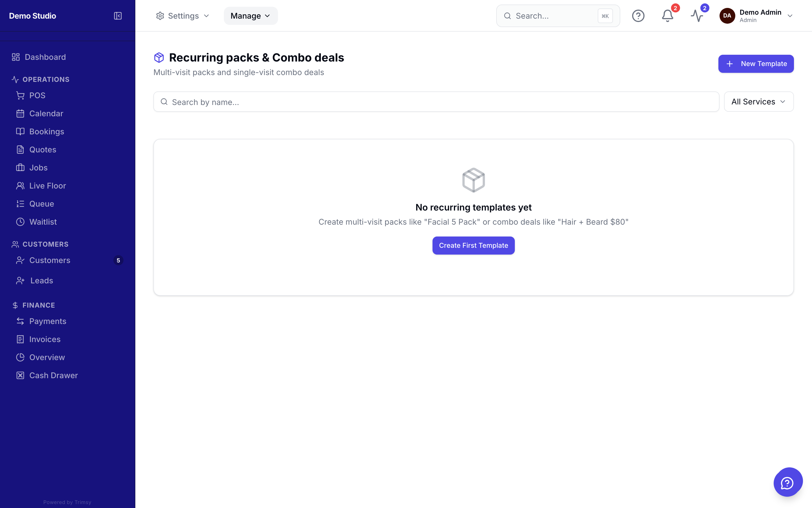
Task: Click the Demo Studio brand name
Action: [32, 16]
